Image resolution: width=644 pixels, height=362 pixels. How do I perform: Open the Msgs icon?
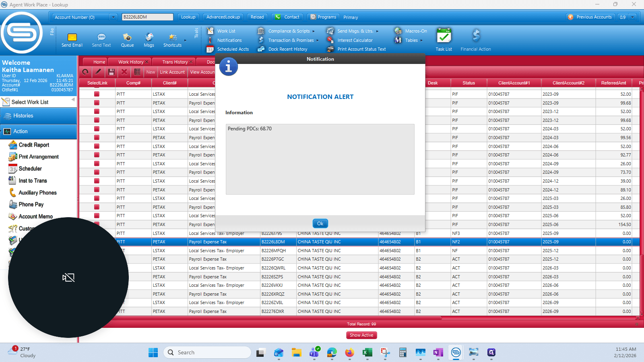pos(149,40)
